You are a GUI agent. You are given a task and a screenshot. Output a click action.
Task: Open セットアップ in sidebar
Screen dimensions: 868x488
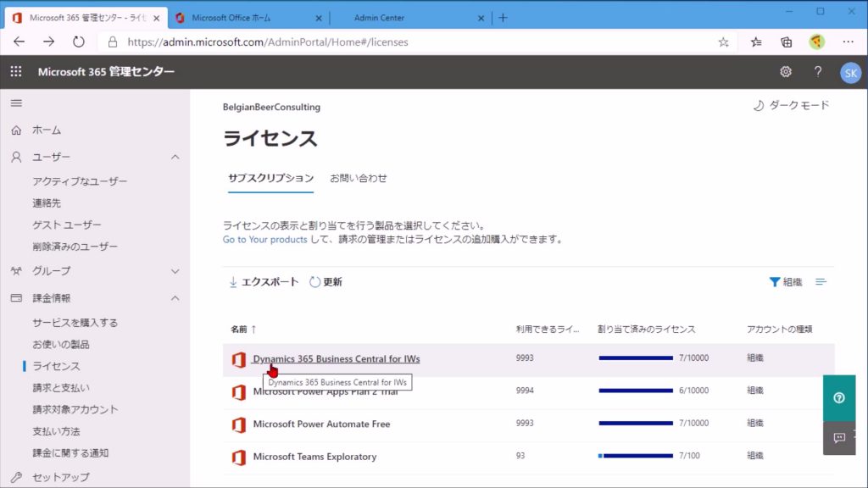pyautogui.click(x=61, y=477)
